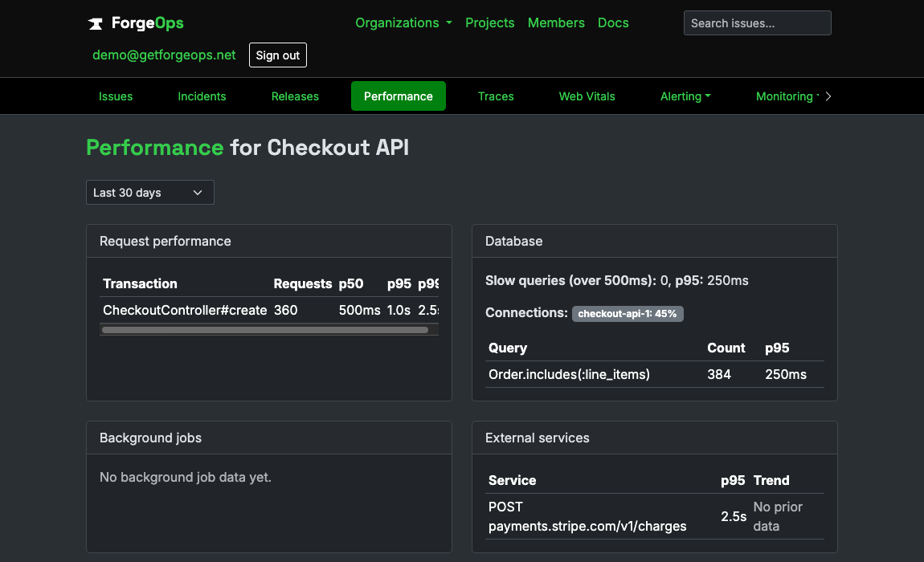Click the Performance for Checkout API heading

coord(247,147)
